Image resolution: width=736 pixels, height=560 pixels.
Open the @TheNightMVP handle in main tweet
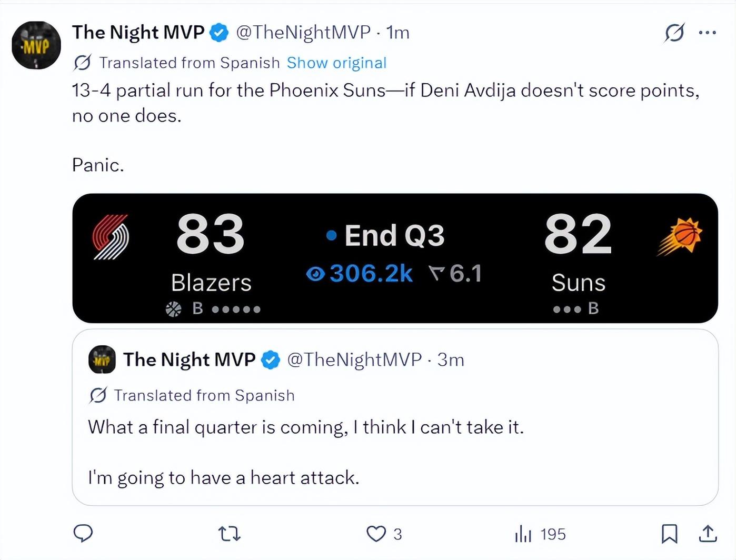(x=303, y=32)
